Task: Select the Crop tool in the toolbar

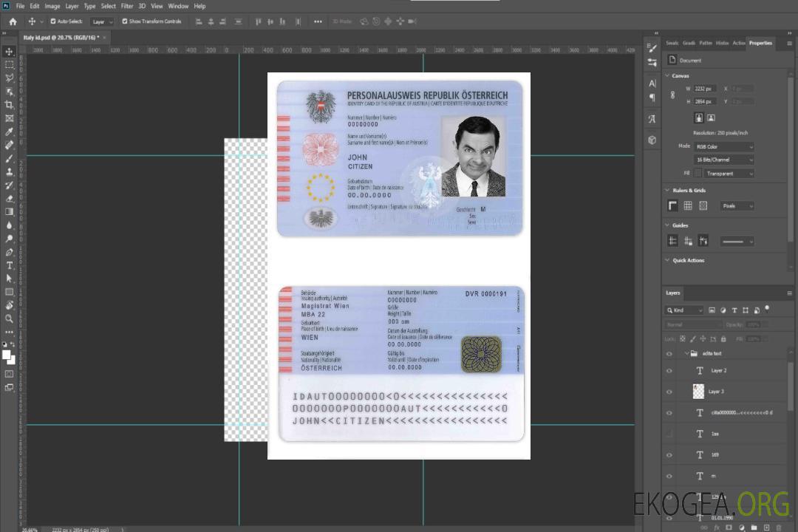Action: 10,105
